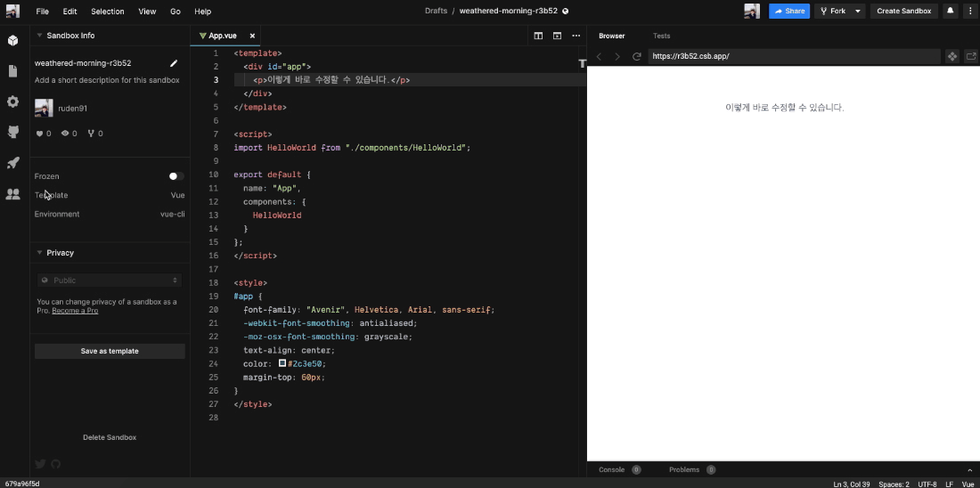Image resolution: width=980 pixels, height=488 pixels.
Task: Open the GitHub sidebar icon
Action: (x=12, y=132)
